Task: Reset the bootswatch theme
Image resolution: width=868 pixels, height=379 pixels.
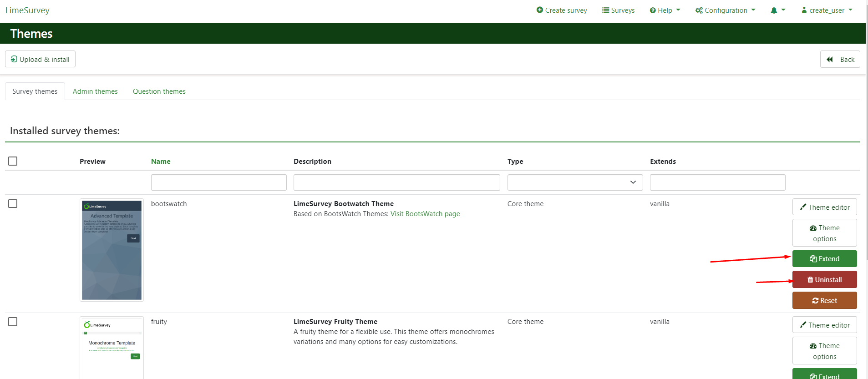Action: pos(824,301)
